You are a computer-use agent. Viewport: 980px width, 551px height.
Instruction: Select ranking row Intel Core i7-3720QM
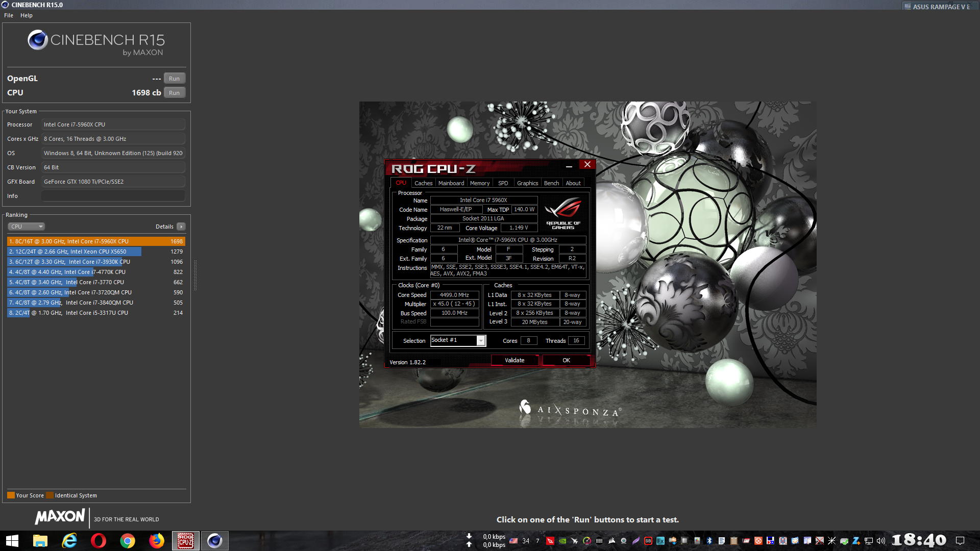pos(96,292)
